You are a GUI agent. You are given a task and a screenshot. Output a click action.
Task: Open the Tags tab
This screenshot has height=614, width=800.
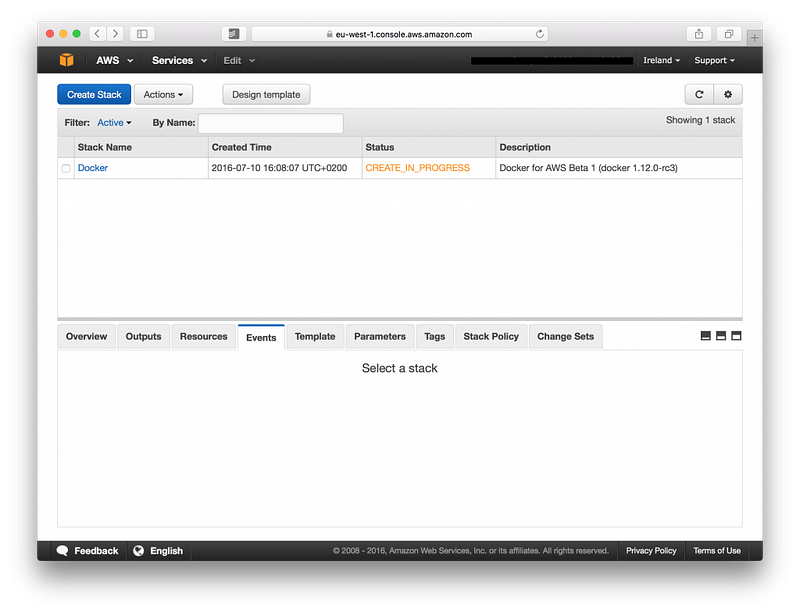(x=435, y=336)
